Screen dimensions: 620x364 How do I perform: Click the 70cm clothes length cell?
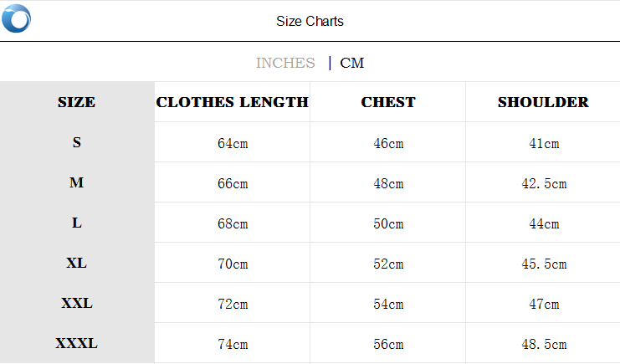(x=233, y=264)
